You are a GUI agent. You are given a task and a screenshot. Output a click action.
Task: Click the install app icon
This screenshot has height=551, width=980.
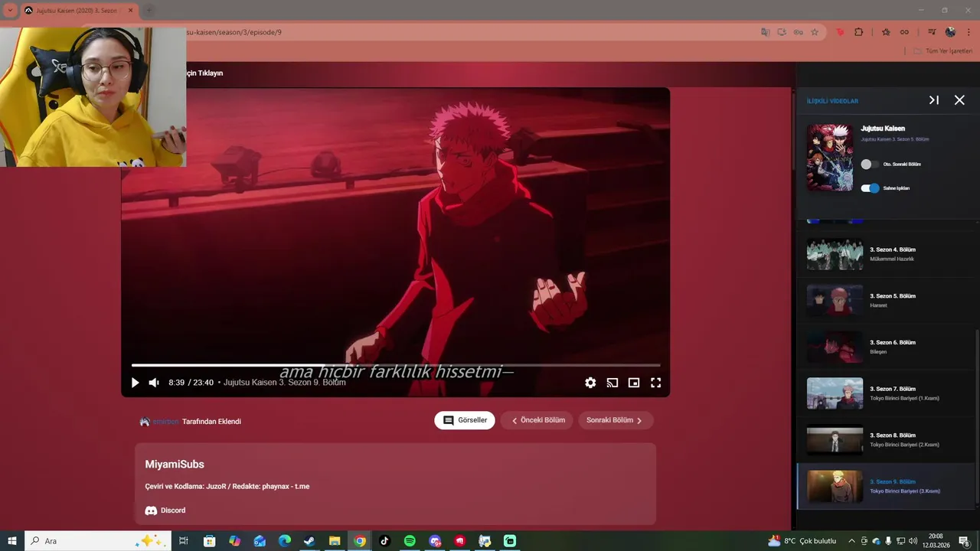[782, 32]
